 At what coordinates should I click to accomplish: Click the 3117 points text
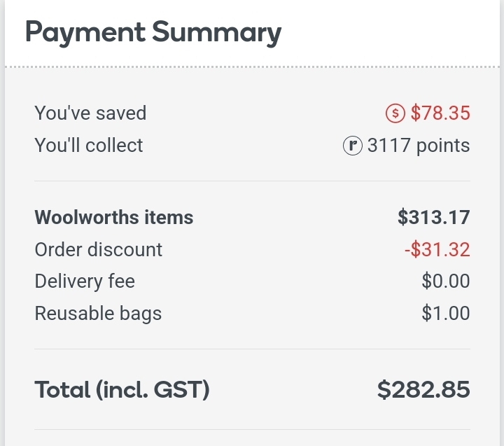pos(419,146)
